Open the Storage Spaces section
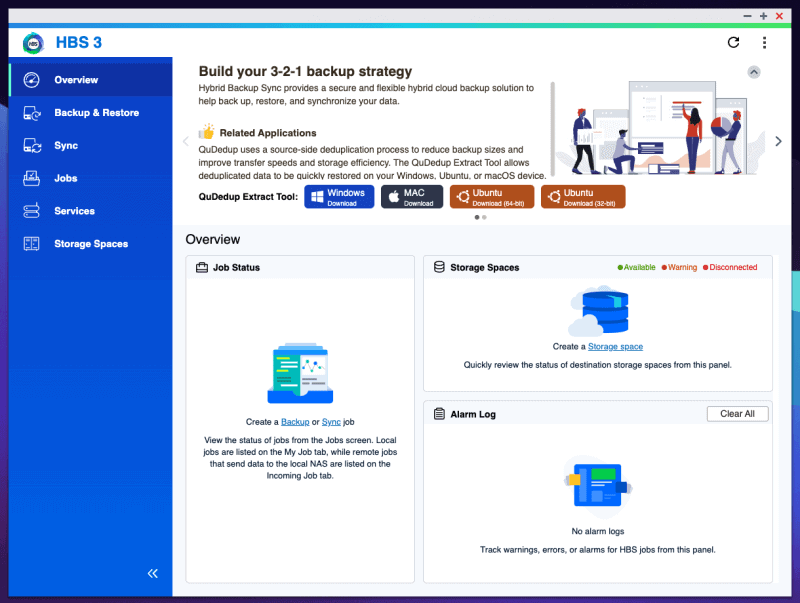800x603 pixels. click(x=91, y=243)
